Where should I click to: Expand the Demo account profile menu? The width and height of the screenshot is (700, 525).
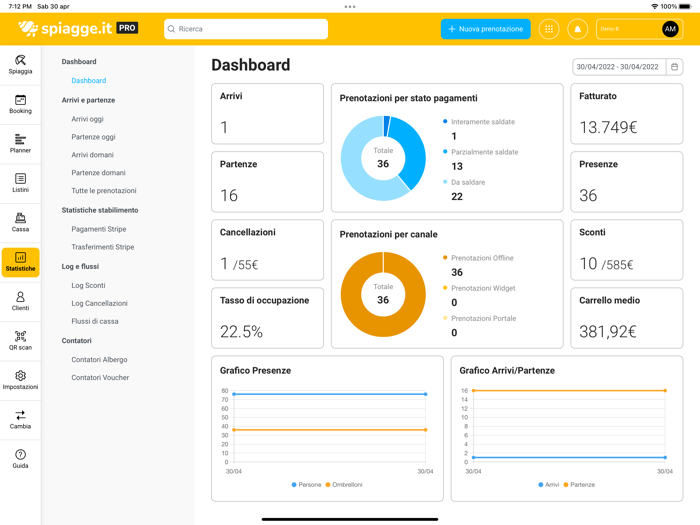[x=639, y=29]
